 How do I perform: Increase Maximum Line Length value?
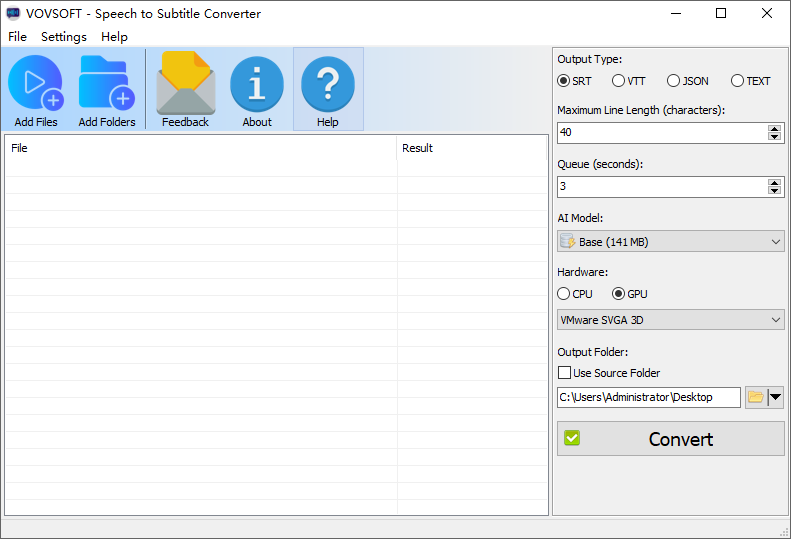(x=774, y=129)
